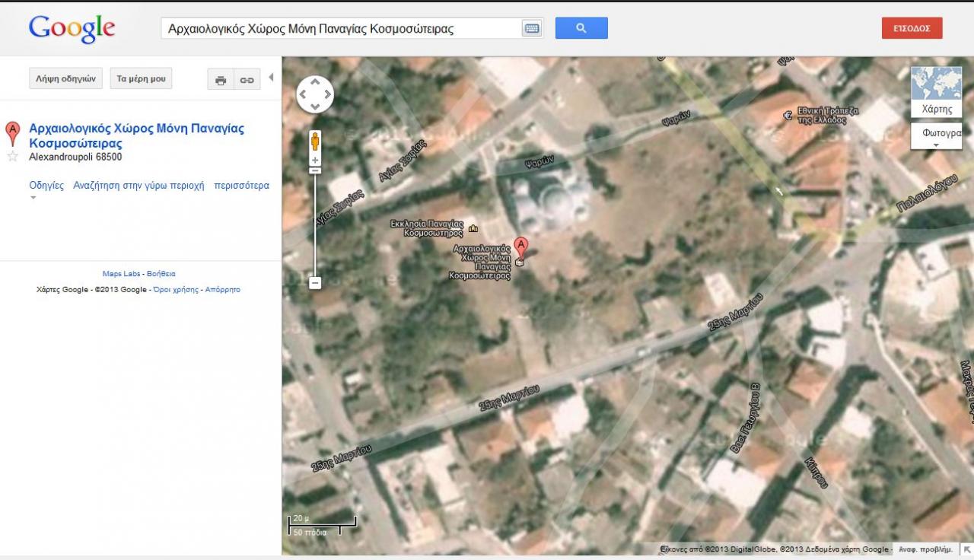Select the Street View pegman

pos(315,141)
